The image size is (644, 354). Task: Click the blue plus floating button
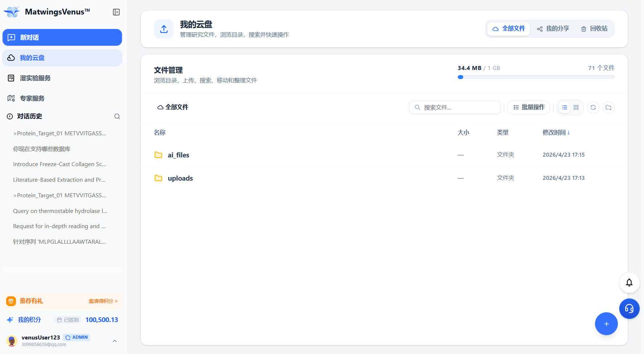tap(606, 324)
